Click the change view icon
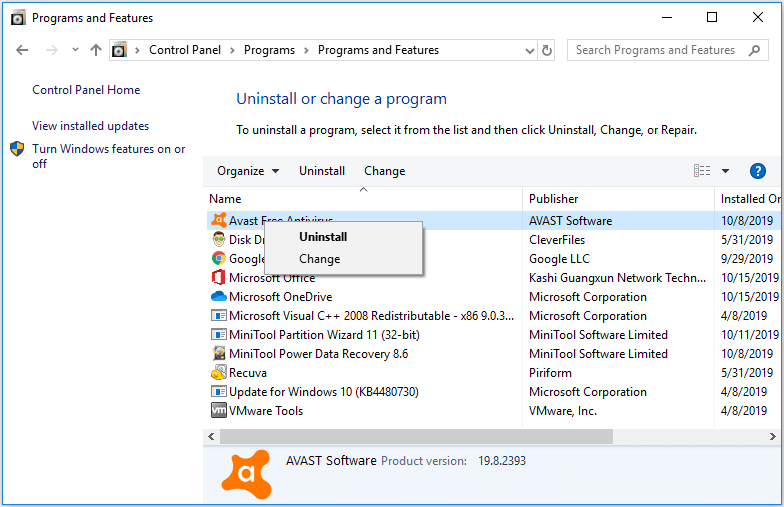 702,171
